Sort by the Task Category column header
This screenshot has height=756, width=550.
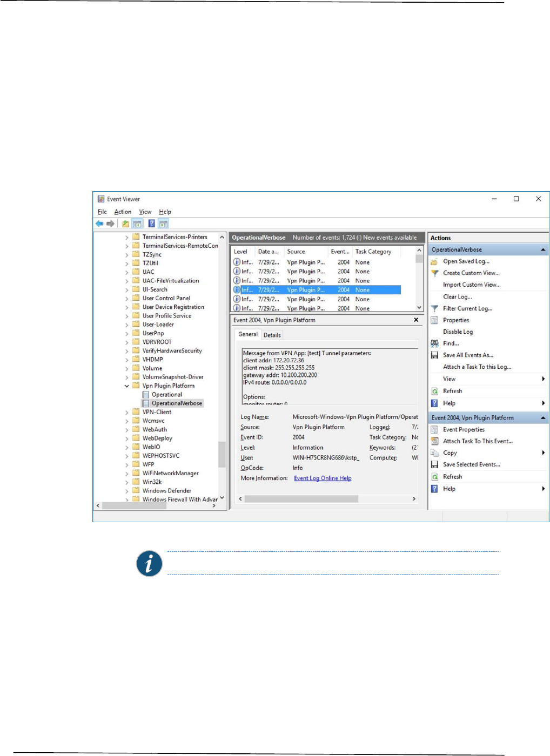(x=377, y=252)
